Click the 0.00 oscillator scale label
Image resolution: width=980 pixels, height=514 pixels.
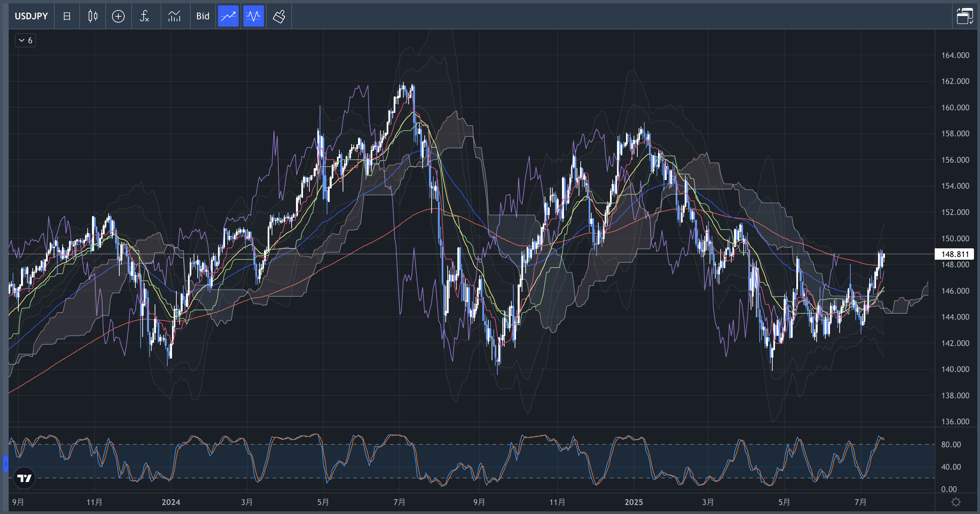949,489
